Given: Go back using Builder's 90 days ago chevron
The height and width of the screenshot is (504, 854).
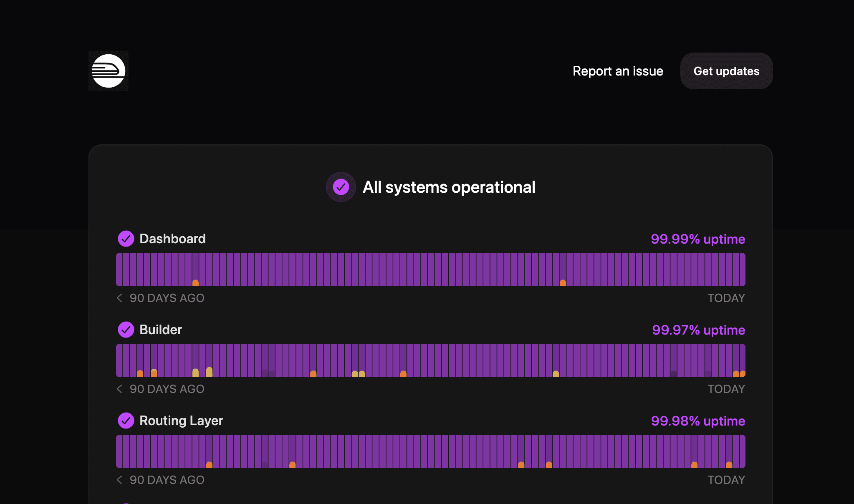Looking at the screenshot, I should tap(119, 389).
